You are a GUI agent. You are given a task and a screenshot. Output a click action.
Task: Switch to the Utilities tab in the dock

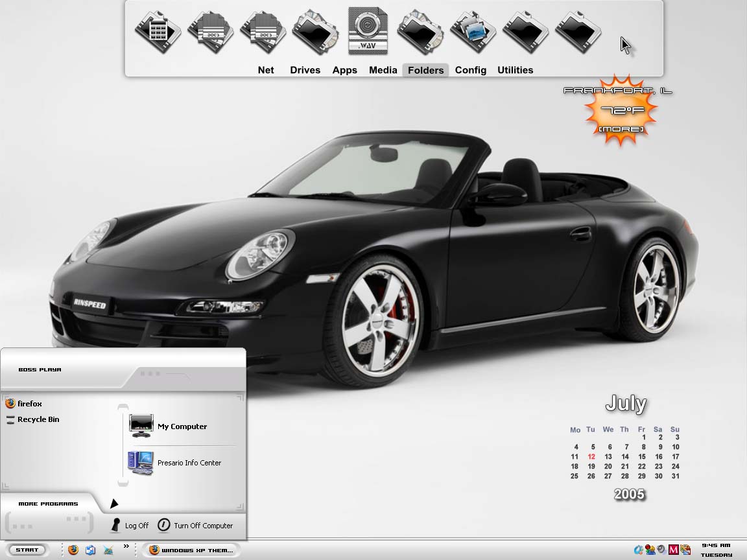(x=515, y=70)
